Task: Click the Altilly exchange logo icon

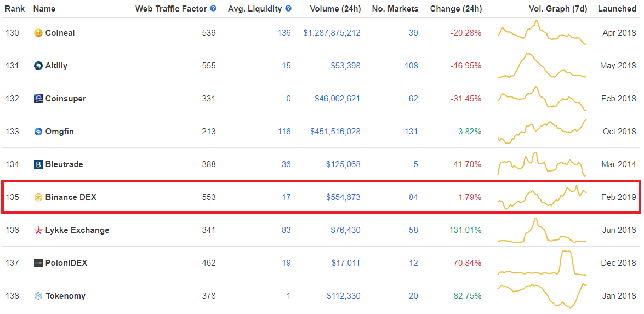Action: [x=38, y=66]
